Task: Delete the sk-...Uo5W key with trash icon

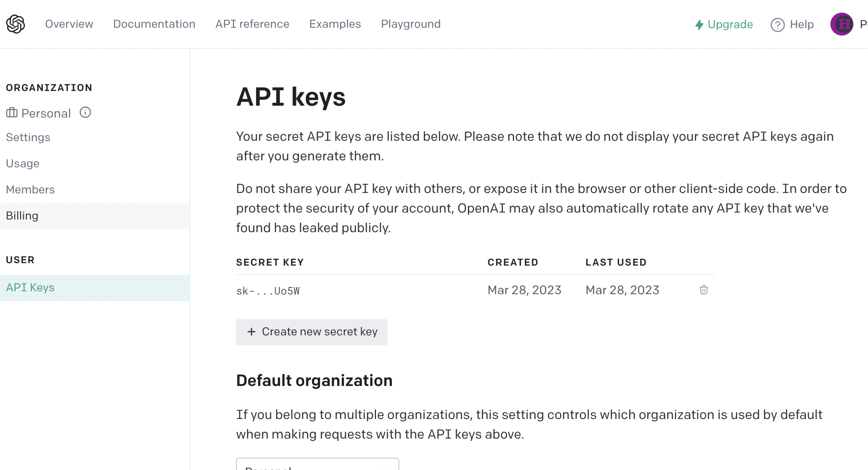Action: point(703,290)
